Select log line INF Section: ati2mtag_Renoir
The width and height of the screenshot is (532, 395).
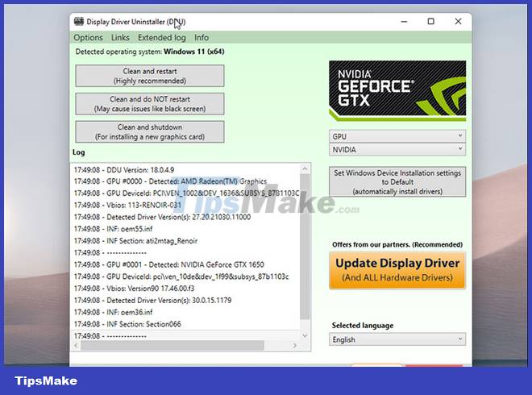click(135, 240)
